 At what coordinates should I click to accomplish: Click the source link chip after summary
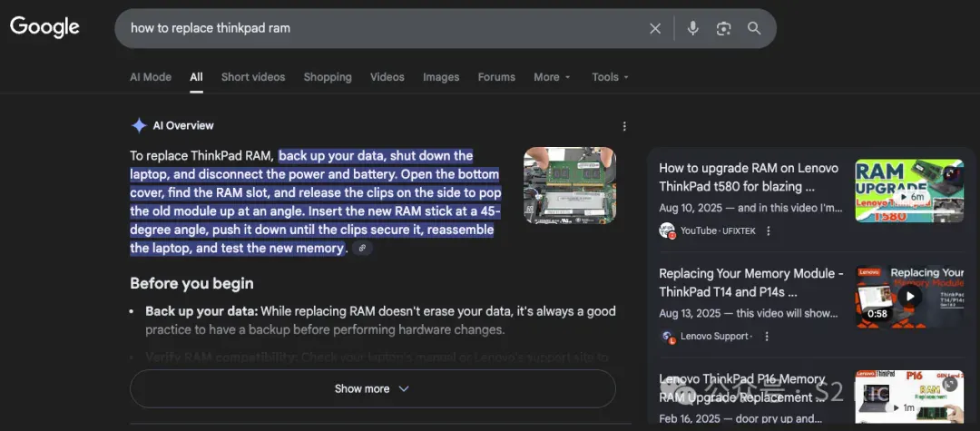point(362,248)
